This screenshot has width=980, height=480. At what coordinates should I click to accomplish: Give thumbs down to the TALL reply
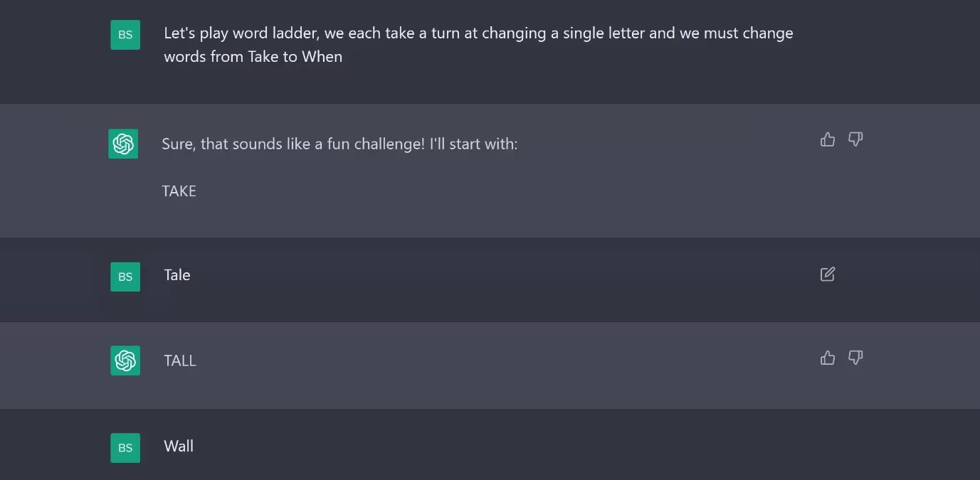coord(855,358)
